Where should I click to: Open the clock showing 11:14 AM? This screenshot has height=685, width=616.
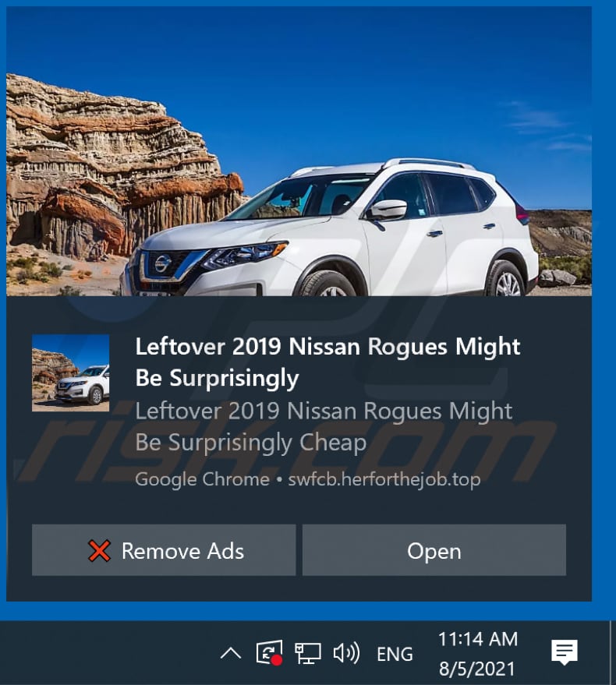pyautogui.click(x=477, y=639)
